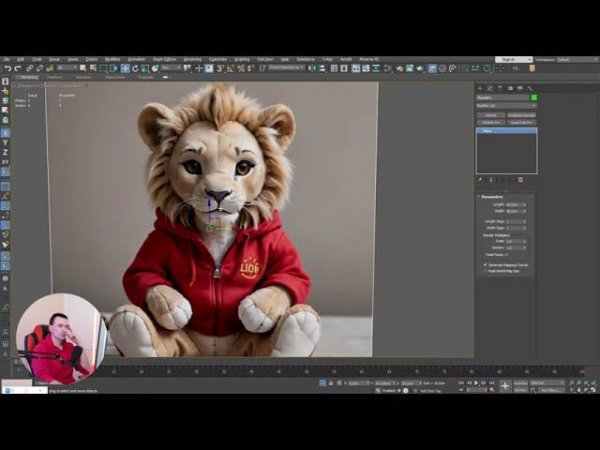Open the Reference Coordinate System dropdown

tap(171, 68)
